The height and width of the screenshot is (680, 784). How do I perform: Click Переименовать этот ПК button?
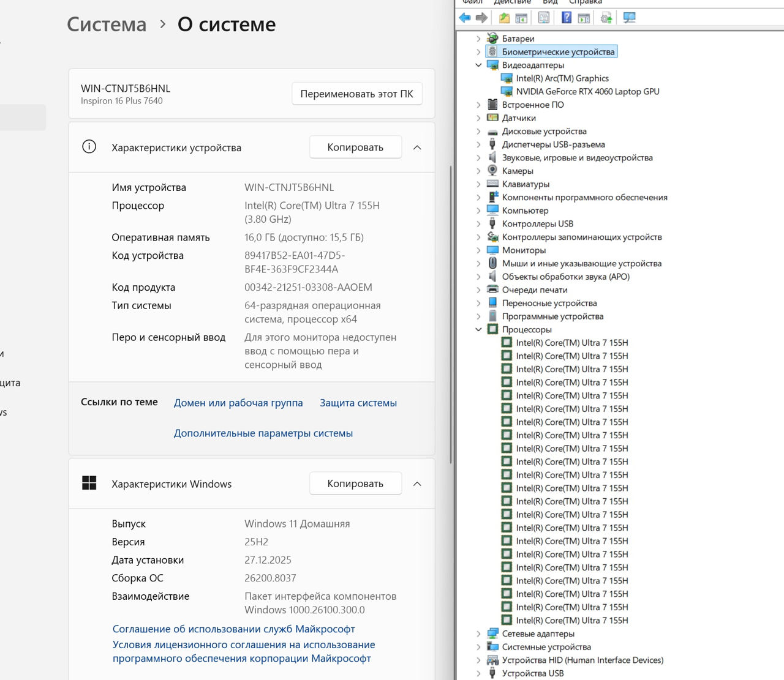coord(356,94)
